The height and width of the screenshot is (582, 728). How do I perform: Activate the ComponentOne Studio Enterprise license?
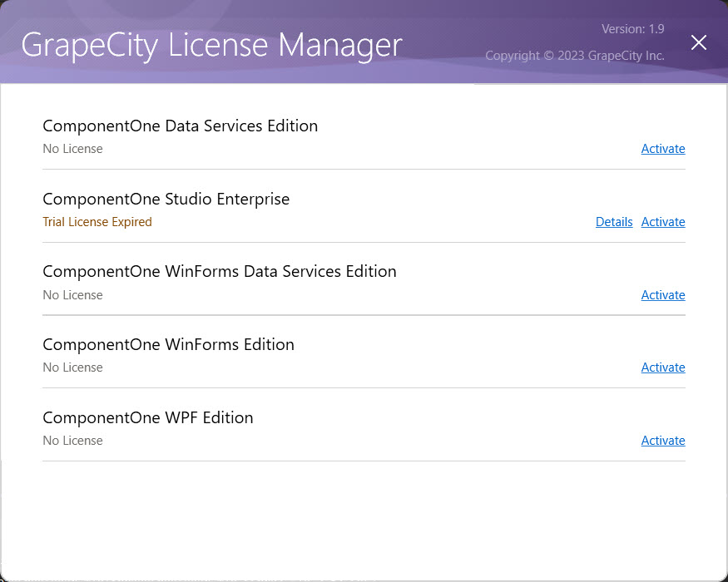tap(663, 222)
